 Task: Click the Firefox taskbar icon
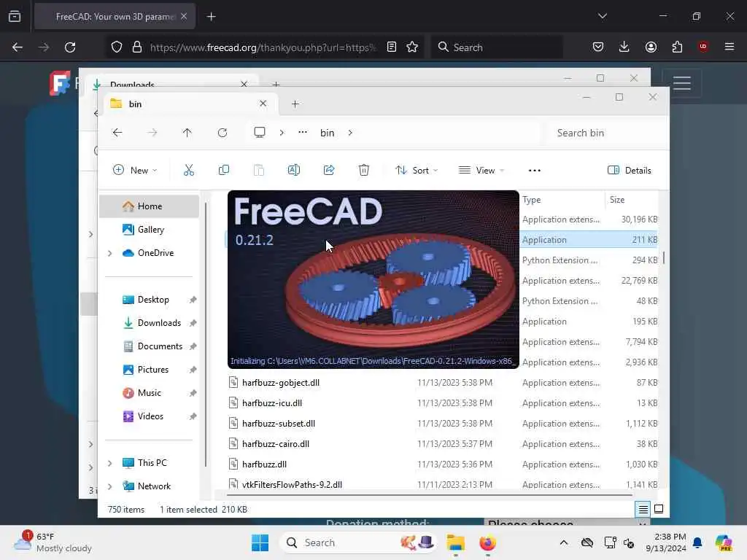487,542
